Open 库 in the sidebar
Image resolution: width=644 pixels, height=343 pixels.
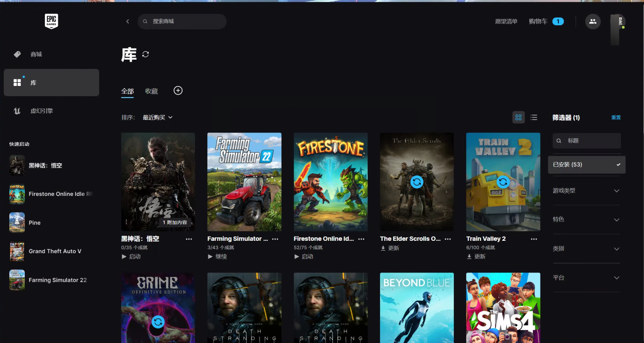tap(52, 82)
